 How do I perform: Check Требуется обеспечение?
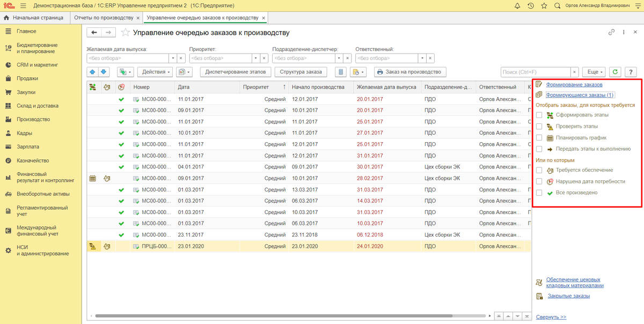539,170
